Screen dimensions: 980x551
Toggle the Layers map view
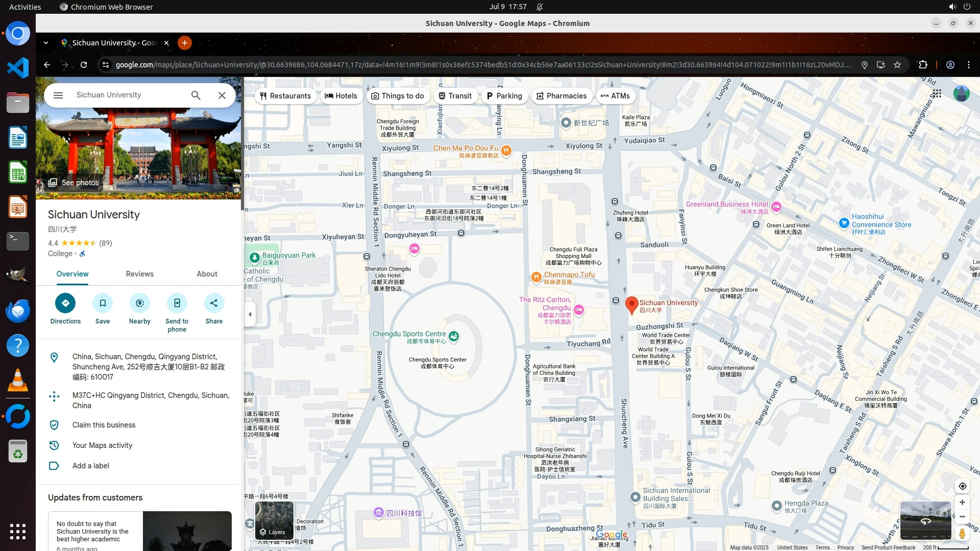(x=274, y=520)
